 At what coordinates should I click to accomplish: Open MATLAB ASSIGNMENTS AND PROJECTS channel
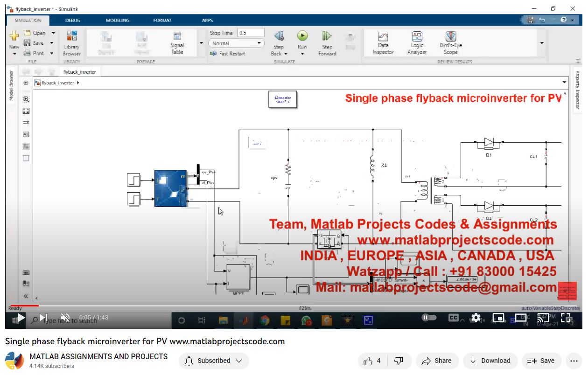click(98, 356)
